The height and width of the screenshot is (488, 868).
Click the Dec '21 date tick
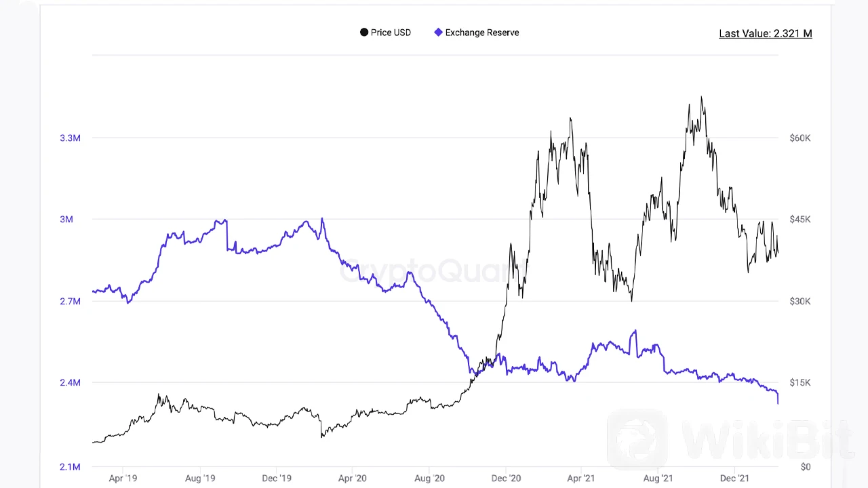(734, 479)
